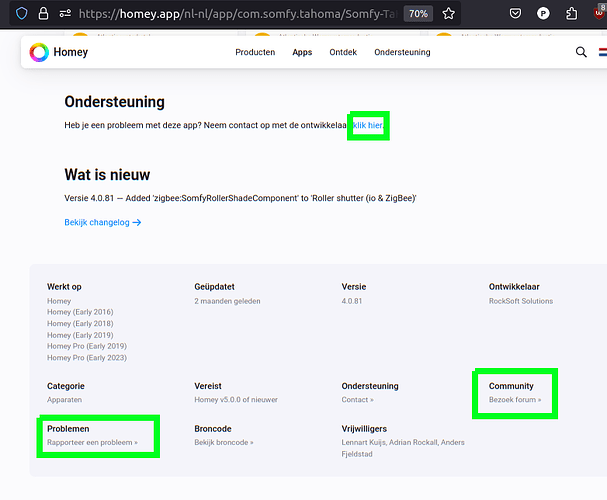Select the 'Homey Pro (Early 2023)' text
Image resolution: width=607 pixels, height=500 pixels.
[87, 358]
